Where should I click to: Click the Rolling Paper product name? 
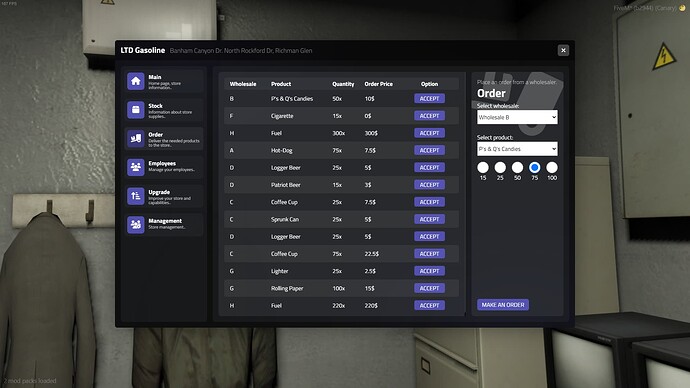coord(286,289)
